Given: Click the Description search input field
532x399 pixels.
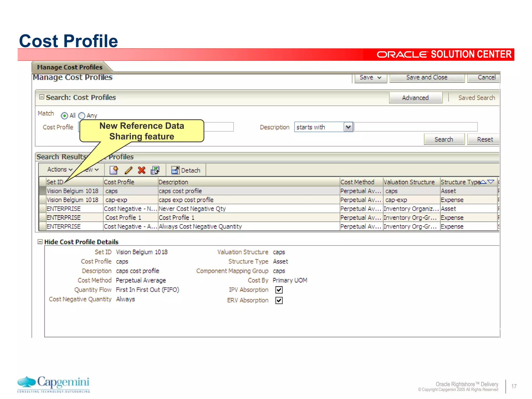Looking at the screenshot, I should pos(416,127).
